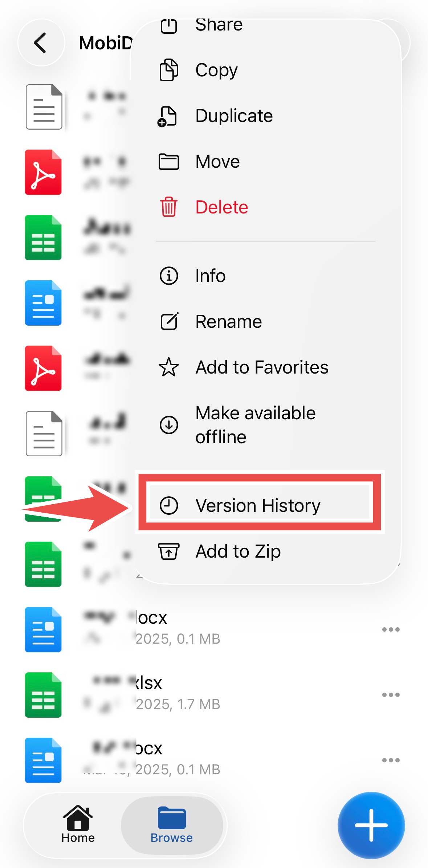This screenshot has height=868, width=428.
Task: Click the Info circle icon
Action: [x=169, y=276]
